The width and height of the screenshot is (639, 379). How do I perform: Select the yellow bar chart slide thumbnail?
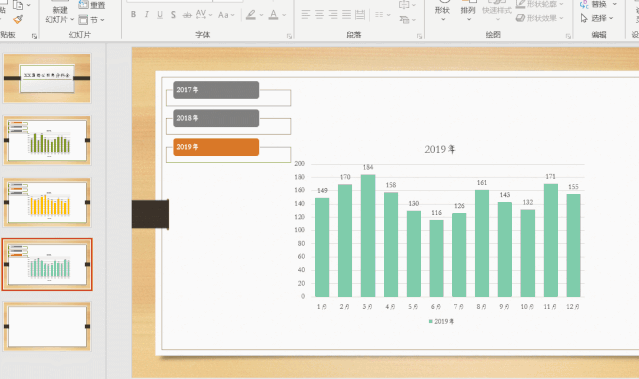pyautogui.click(x=47, y=202)
